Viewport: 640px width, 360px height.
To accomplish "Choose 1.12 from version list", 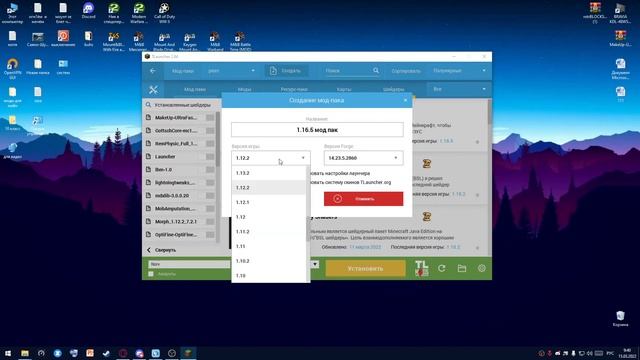I will pyautogui.click(x=268, y=217).
